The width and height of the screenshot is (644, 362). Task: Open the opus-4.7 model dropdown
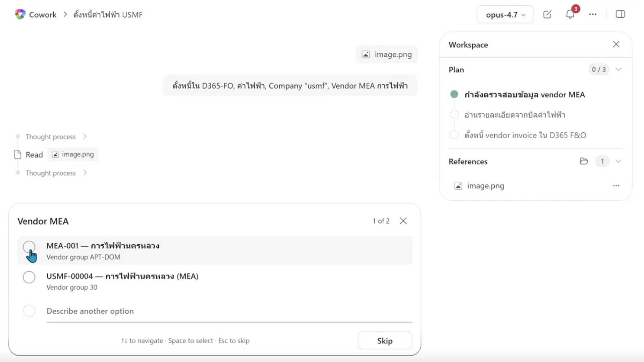505,14
